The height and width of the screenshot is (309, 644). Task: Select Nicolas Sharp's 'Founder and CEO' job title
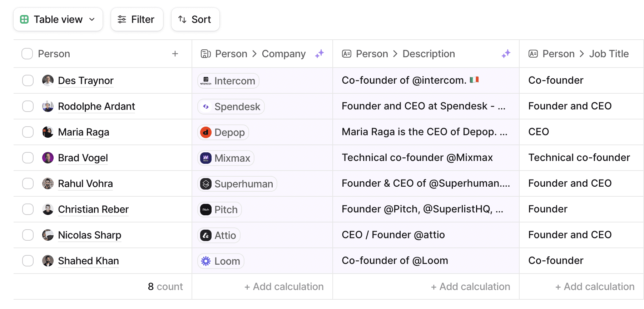581,235
